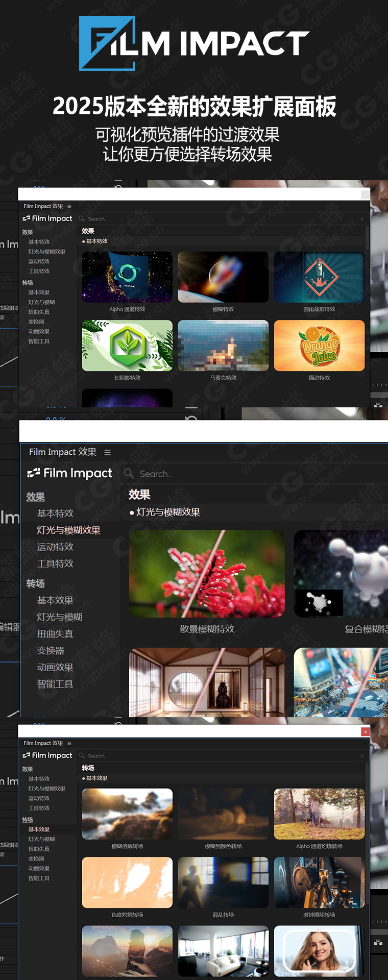Select 动画效果 in the bottom panel sidebar
Image resolution: width=388 pixels, height=980 pixels.
click(39, 868)
